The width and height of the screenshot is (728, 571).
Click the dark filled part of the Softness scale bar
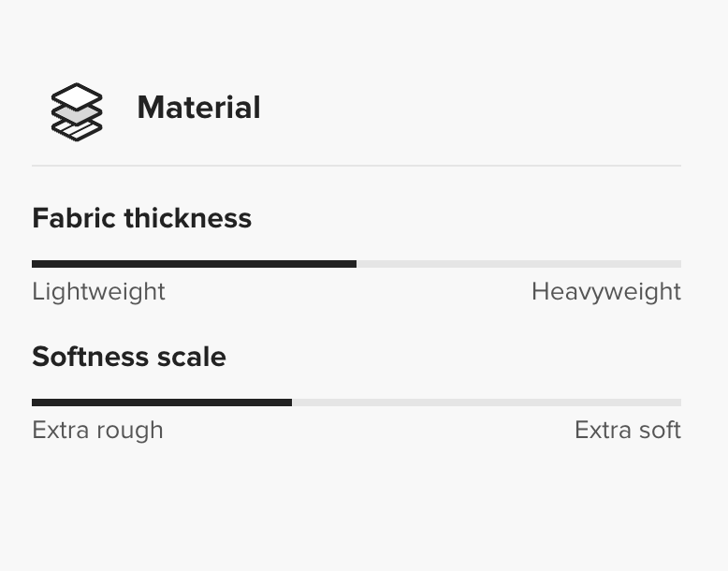click(x=161, y=403)
